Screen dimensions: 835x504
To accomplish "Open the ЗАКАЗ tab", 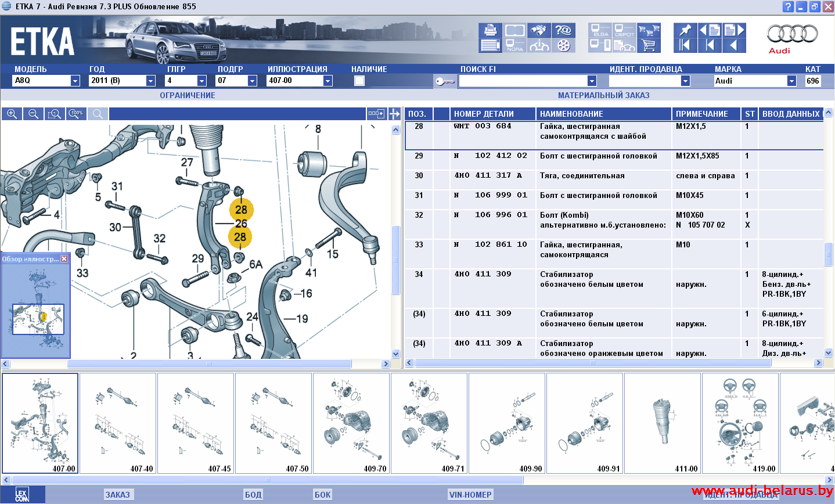I will (x=118, y=495).
